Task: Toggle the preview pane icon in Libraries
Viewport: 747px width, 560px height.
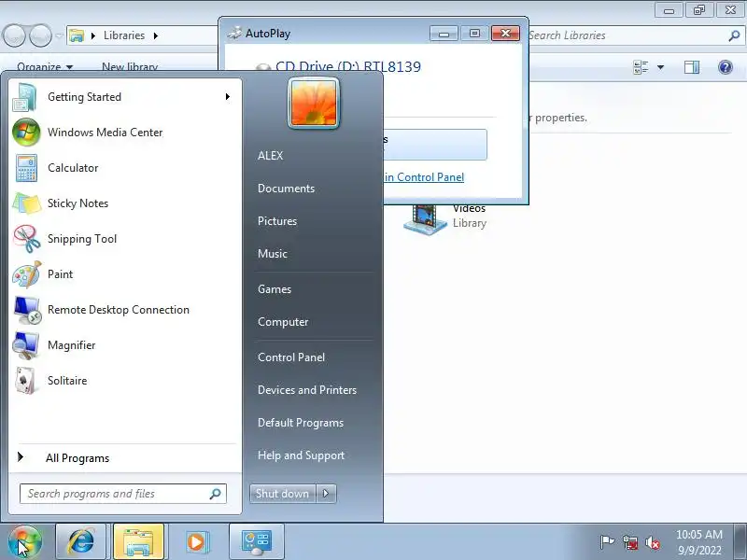Action: [x=692, y=67]
